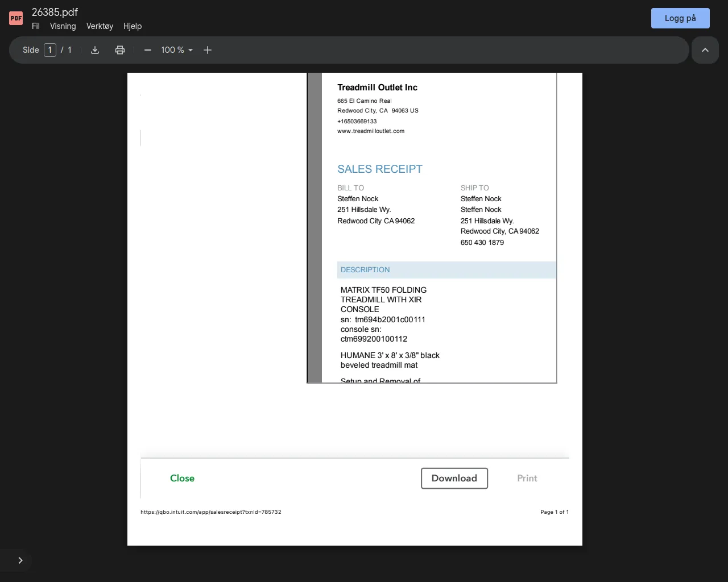Open the Visning menu
Image resolution: width=728 pixels, height=582 pixels.
[63, 26]
